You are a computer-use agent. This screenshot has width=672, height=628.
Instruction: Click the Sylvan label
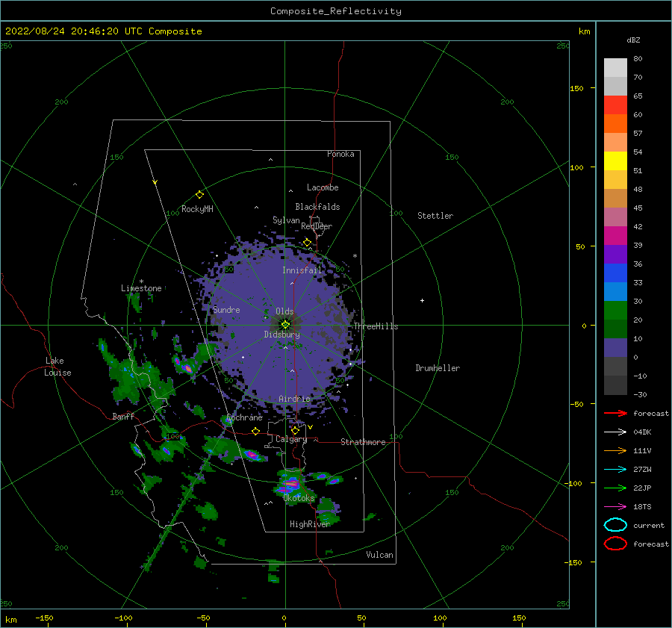[286, 220]
